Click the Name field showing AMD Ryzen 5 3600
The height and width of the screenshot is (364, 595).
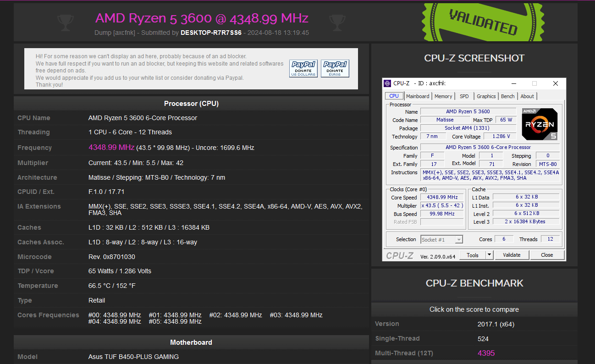tap(468, 111)
